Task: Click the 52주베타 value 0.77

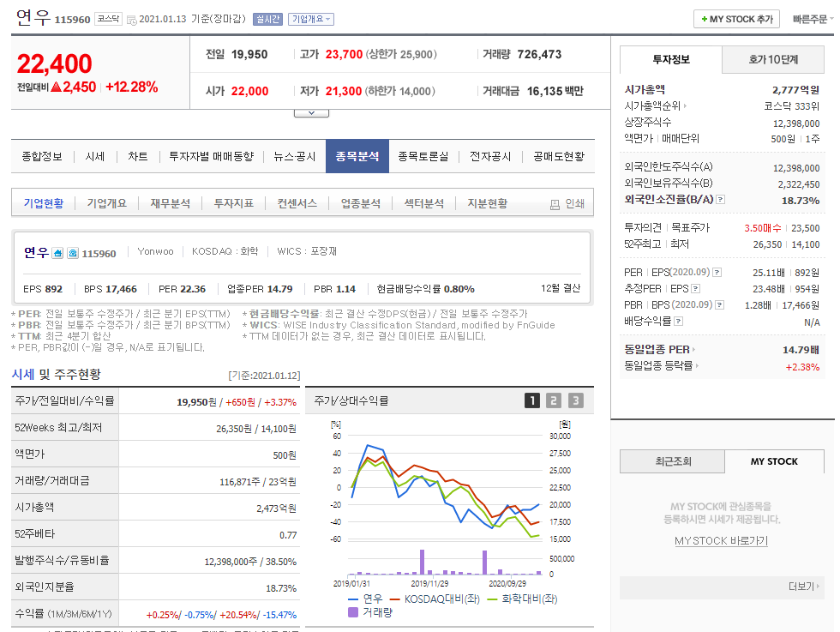Action: click(288, 535)
